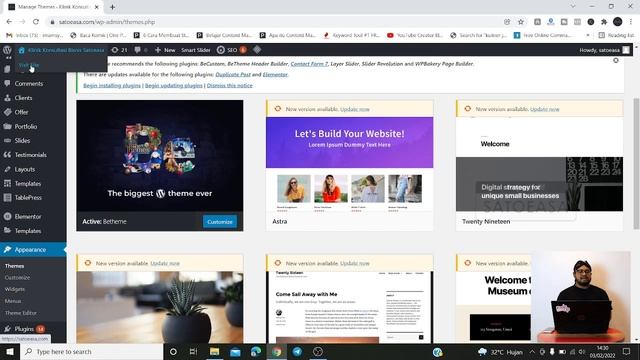Open the YouTube Creator bookmark
Viewport: 640px width, 360px height.
tap(414, 35)
